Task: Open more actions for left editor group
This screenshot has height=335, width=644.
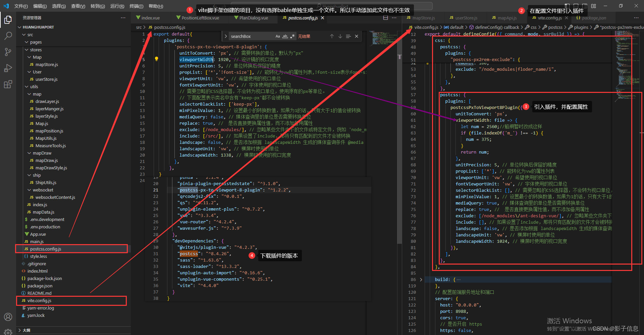Action: tap(394, 18)
